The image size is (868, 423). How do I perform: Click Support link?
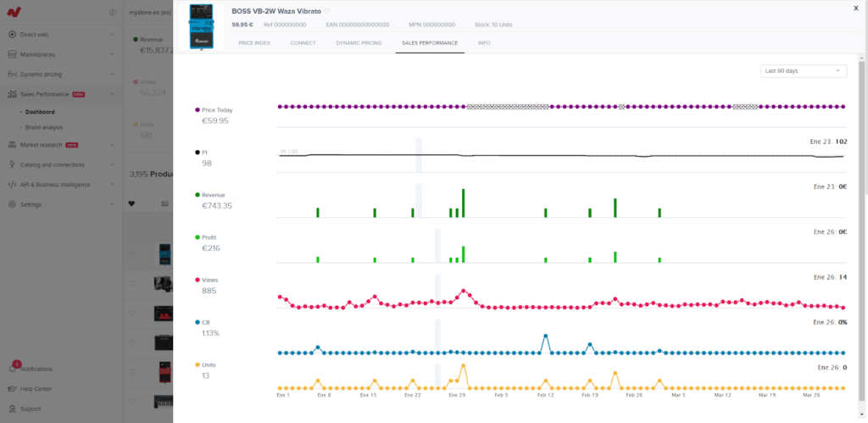tap(31, 409)
